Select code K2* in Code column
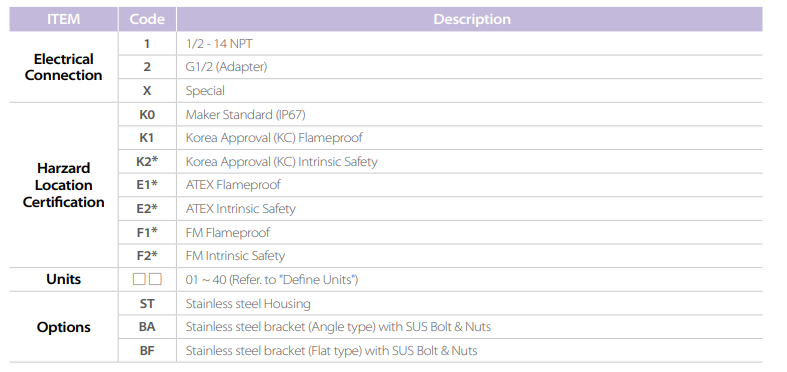The width and height of the screenshot is (787, 372). pyautogui.click(x=147, y=162)
